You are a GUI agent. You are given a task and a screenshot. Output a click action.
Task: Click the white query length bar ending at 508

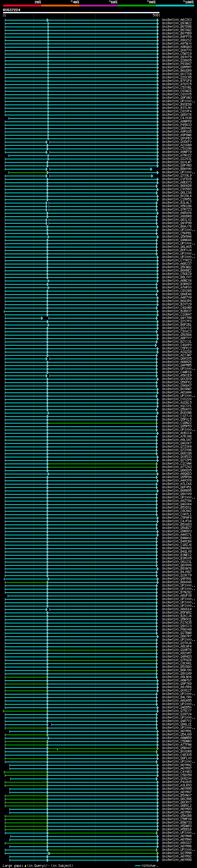[x=81, y=13]
